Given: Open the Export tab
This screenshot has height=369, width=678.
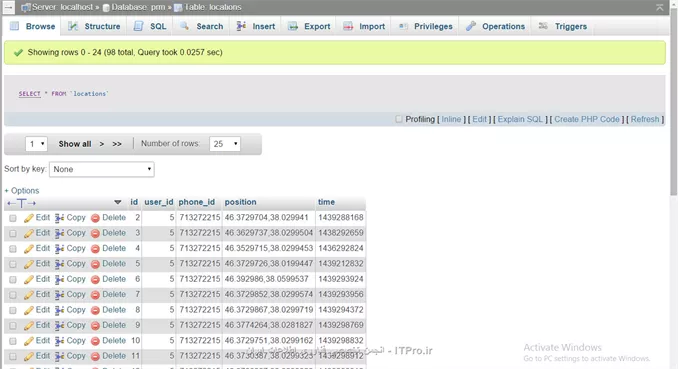Looking at the screenshot, I should point(309,26).
